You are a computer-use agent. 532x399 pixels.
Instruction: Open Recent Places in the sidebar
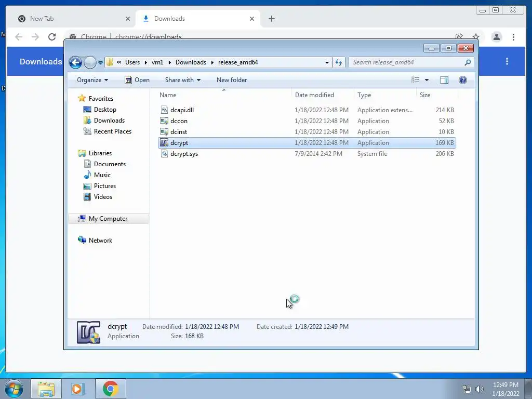(113, 131)
